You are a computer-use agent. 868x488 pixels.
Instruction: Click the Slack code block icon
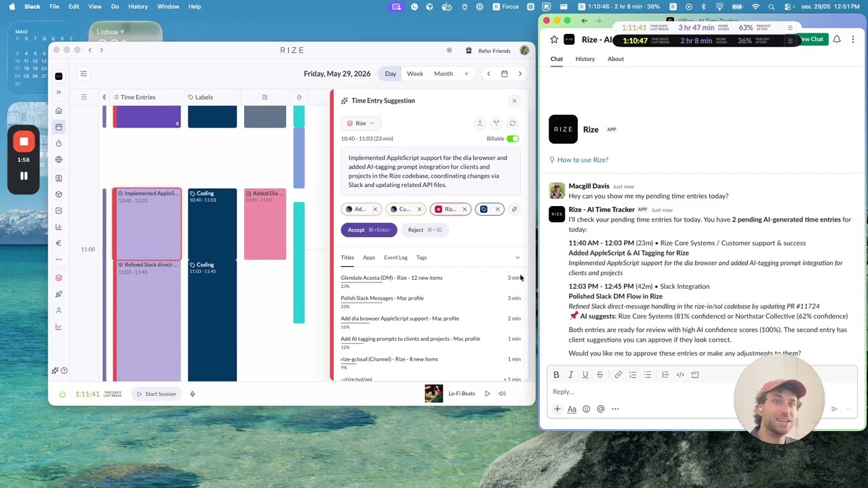click(694, 375)
